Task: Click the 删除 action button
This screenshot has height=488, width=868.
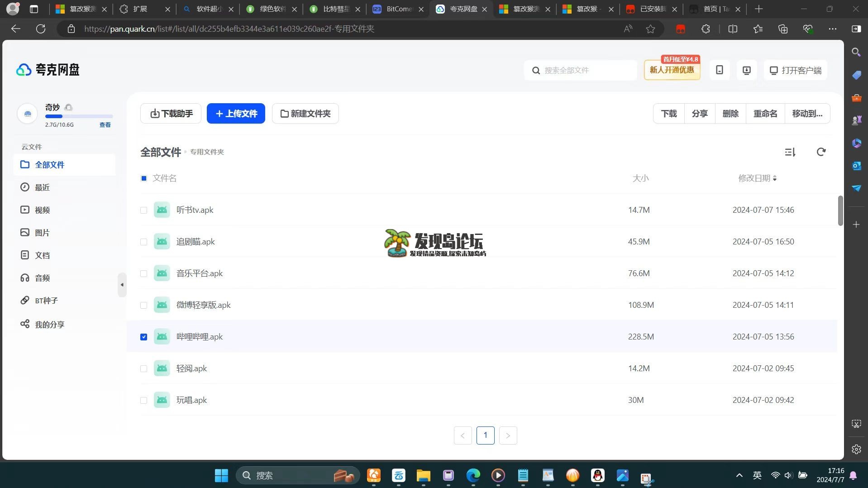Action: [x=730, y=114]
